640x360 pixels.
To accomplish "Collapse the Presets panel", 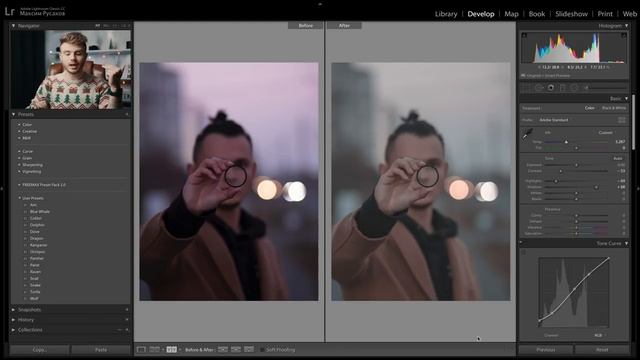I will tap(13, 114).
